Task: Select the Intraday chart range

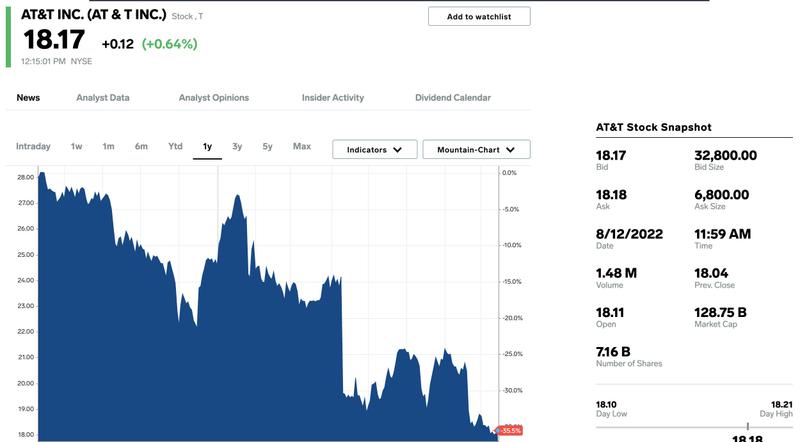Action: pyautogui.click(x=33, y=146)
